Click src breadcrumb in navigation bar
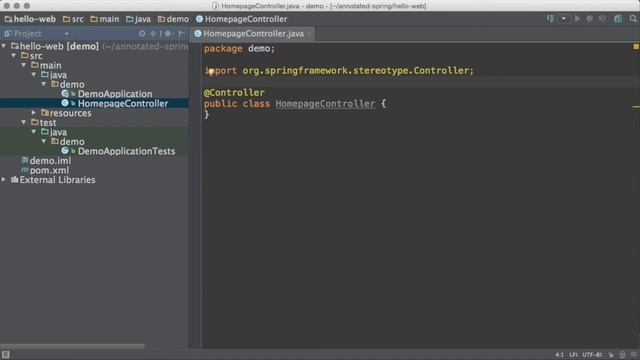 pos(73,19)
